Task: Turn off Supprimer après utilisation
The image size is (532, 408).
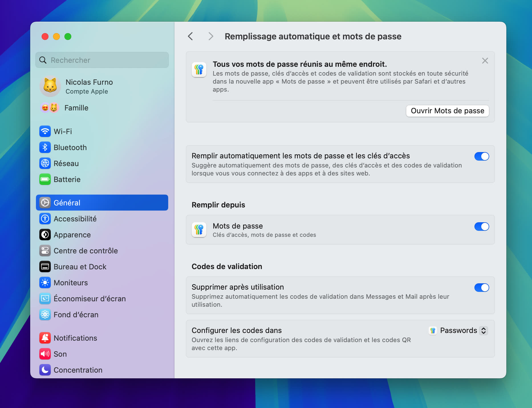Action: [482, 288]
